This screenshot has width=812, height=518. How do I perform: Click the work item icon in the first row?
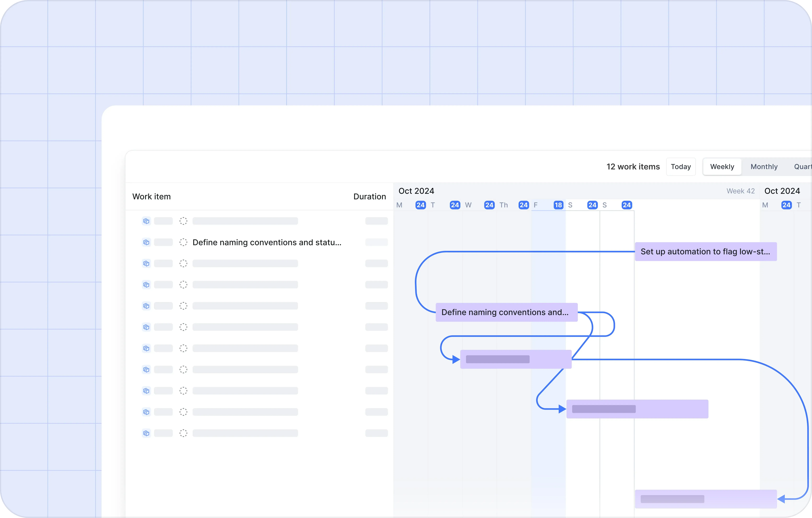click(x=146, y=221)
